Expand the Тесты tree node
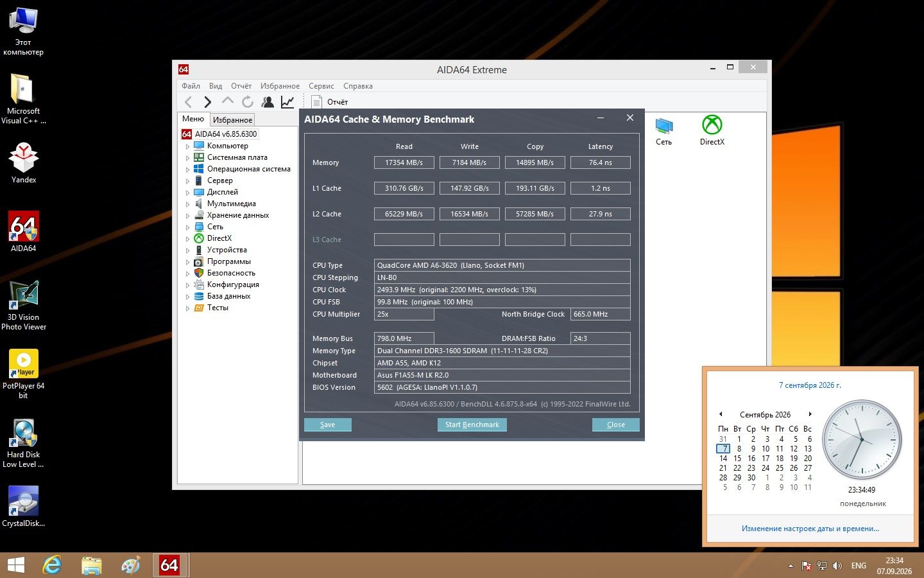The height and width of the screenshot is (578, 924). (x=188, y=308)
